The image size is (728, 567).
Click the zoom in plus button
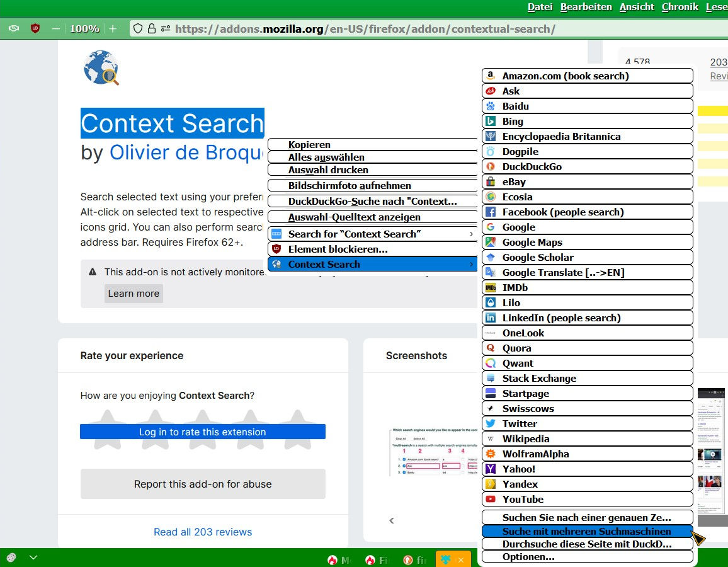(x=113, y=29)
